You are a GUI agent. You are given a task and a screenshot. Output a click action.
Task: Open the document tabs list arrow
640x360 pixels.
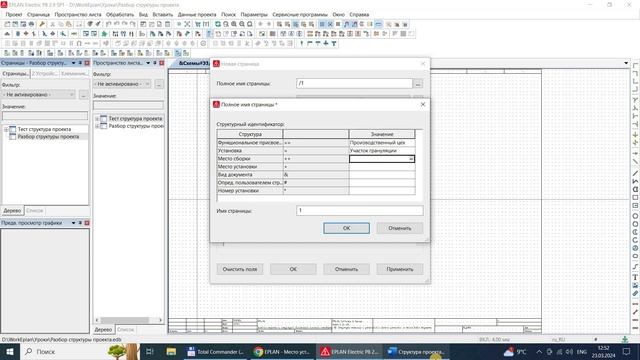click(626, 63)
